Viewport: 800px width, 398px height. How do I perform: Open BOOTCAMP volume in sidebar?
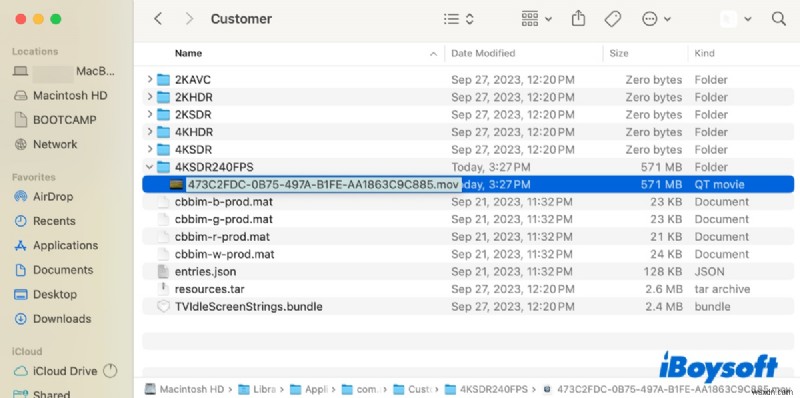coord(64,120)
